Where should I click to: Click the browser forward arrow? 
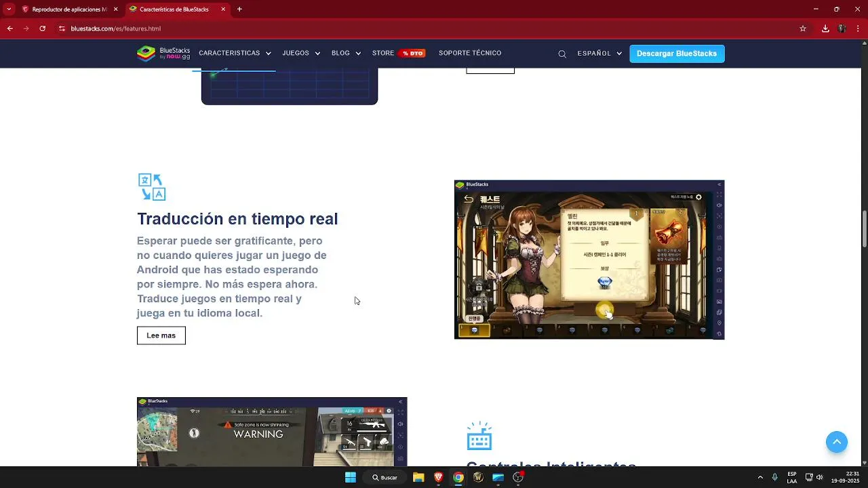pos(26,28)
